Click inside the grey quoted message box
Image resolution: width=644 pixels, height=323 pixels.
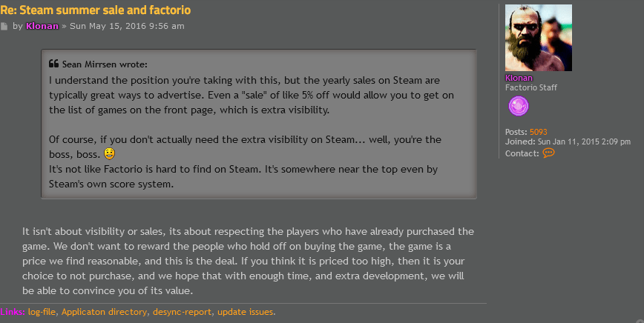pyautogui.click(x=258, y=124)
